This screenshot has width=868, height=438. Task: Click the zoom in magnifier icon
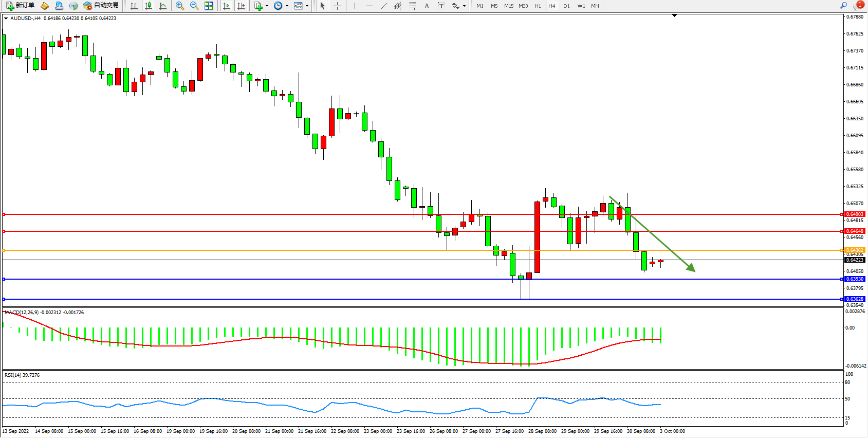[x=180, y=6]
